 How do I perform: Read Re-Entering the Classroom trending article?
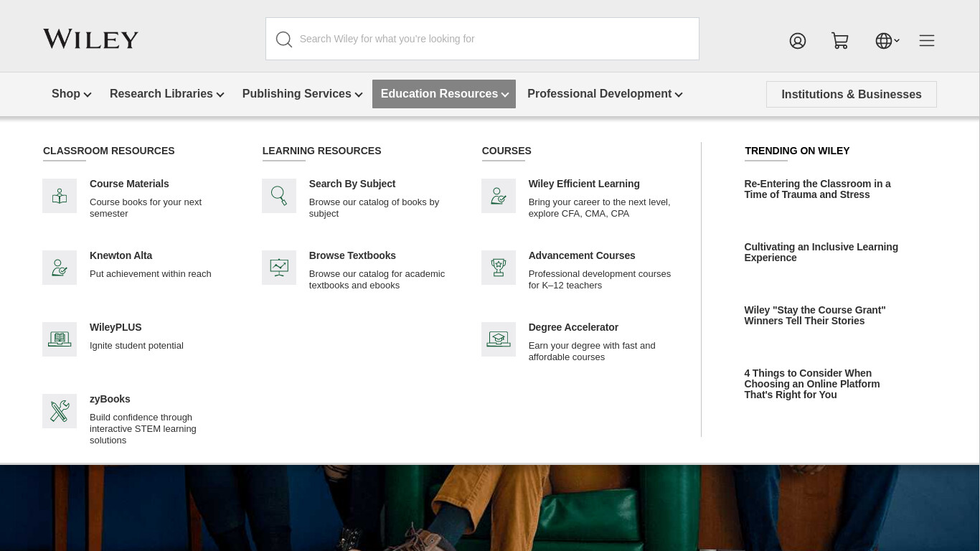(818, 189)
